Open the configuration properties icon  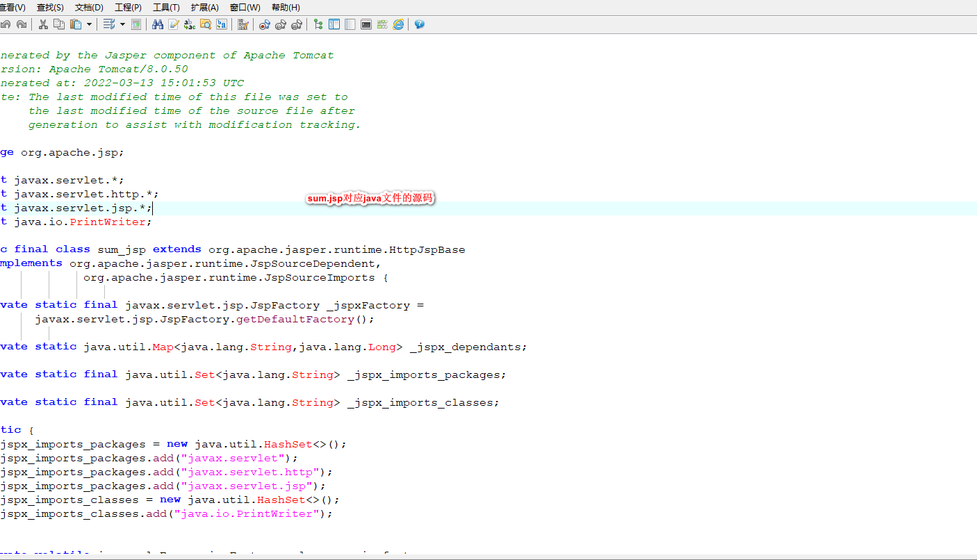243,24
